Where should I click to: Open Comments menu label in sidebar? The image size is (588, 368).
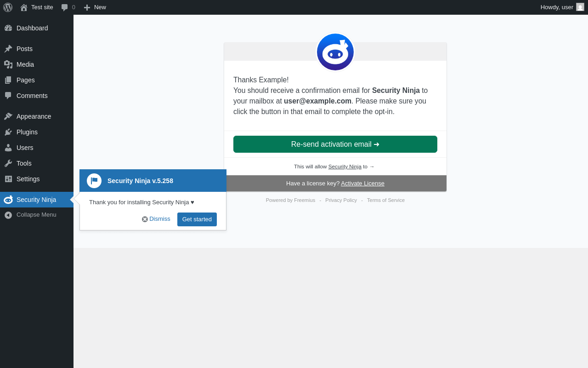[x=32, y=96]
